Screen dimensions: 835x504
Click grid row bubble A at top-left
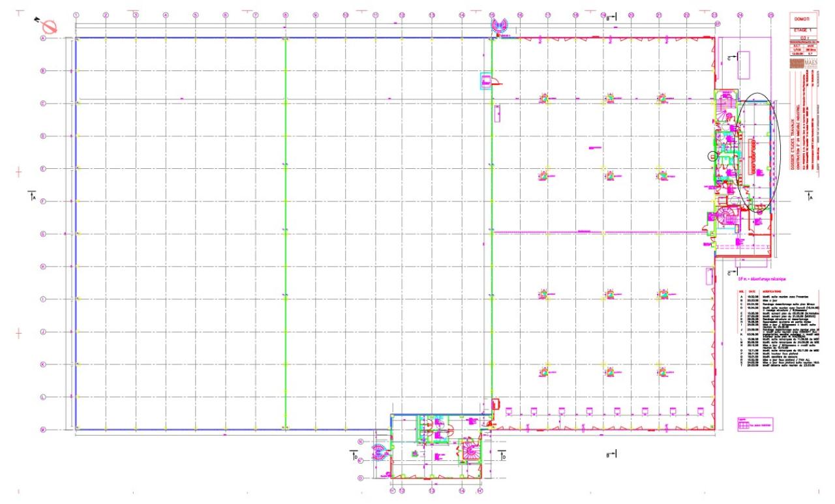pos(43,38)
